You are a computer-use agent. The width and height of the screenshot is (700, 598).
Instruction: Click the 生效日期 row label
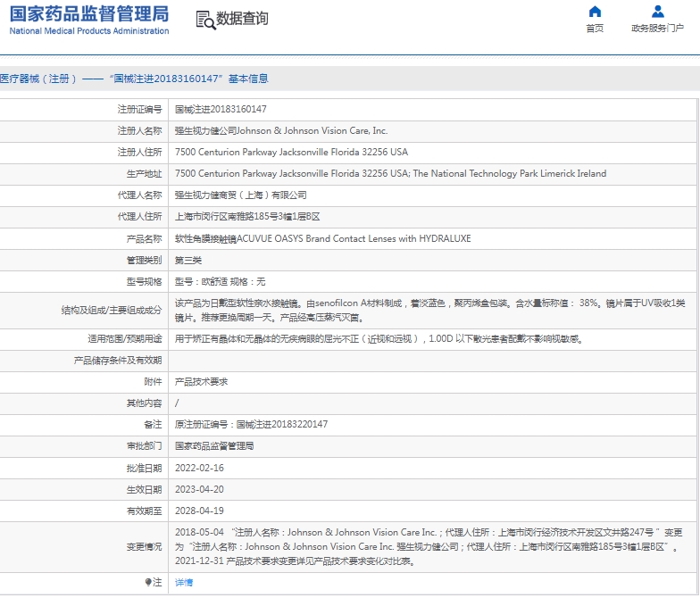(x=145, y=489)
